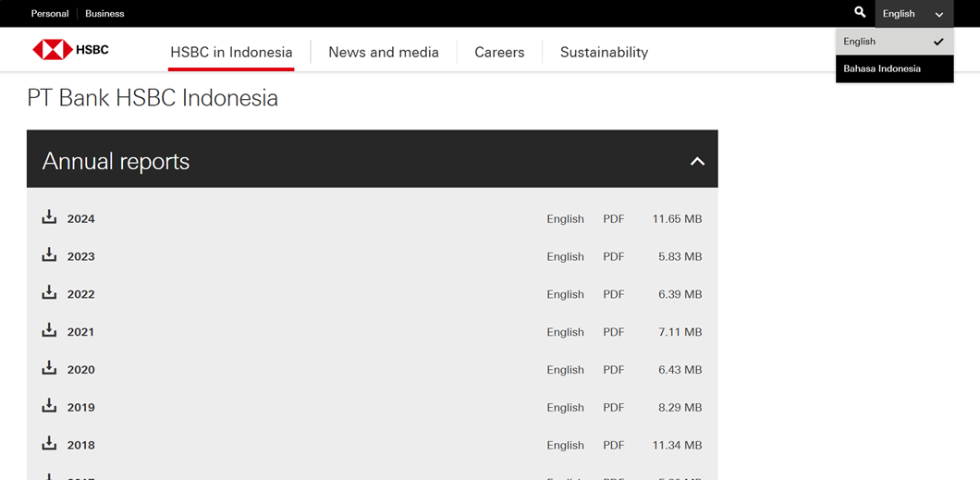Viewport: 980px width, 480px height.
Task: Click the 11.65 MB file size
Action: (x=677, y=219)
